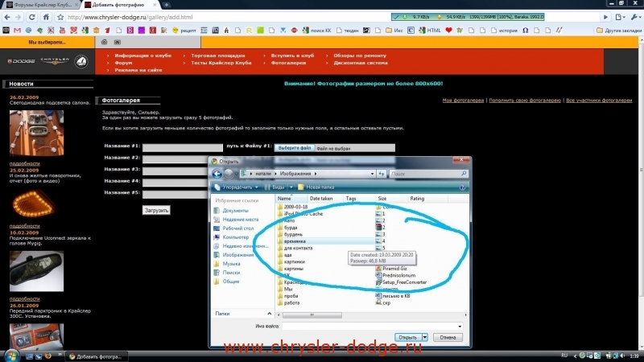Sort by the 'Date taken' column header
This screenshot has width=644, height=362.
point(326,199)
